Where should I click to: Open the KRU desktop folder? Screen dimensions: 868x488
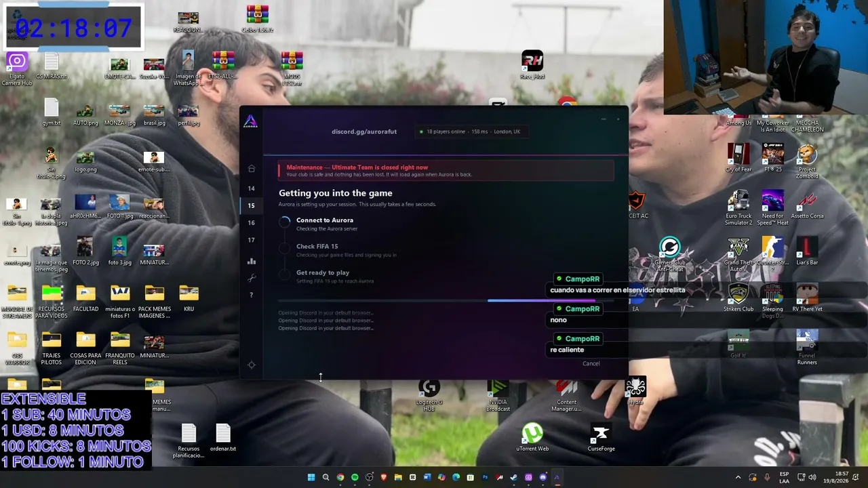[189, 298]
